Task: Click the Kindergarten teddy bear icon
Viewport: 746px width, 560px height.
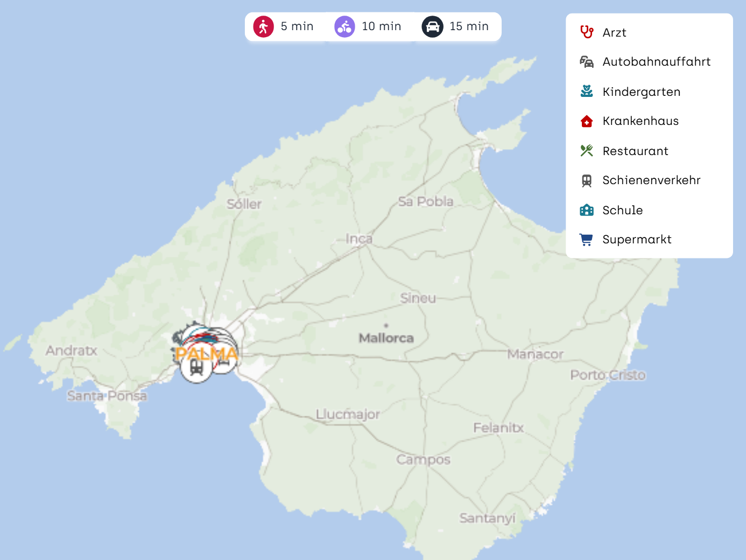Action: coord(587,92)
